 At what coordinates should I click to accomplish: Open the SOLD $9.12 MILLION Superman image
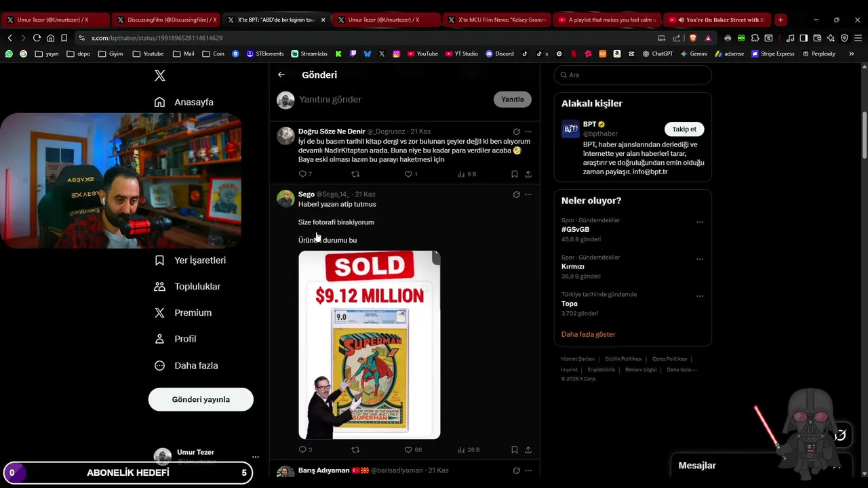pyautogui.click(x=370, y=345)
